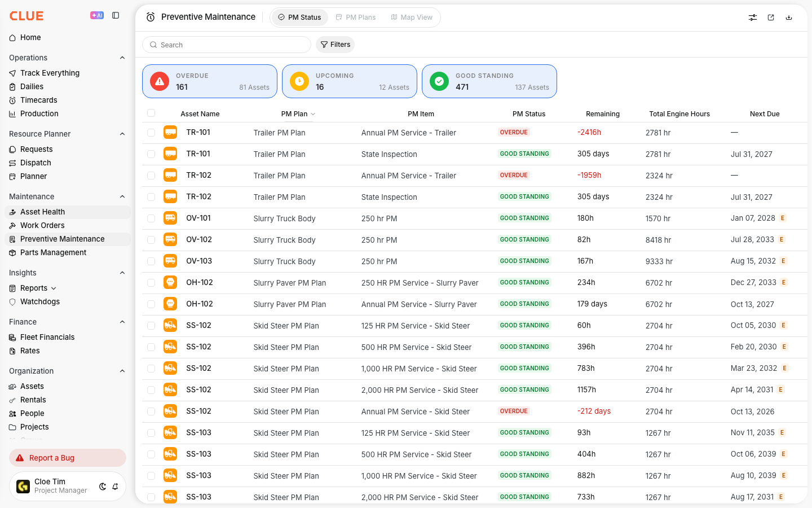Screen dimensions: 812x508
Task: Click the TR-101 trailer icon in the State Inspection row
Action: point(170,154)
